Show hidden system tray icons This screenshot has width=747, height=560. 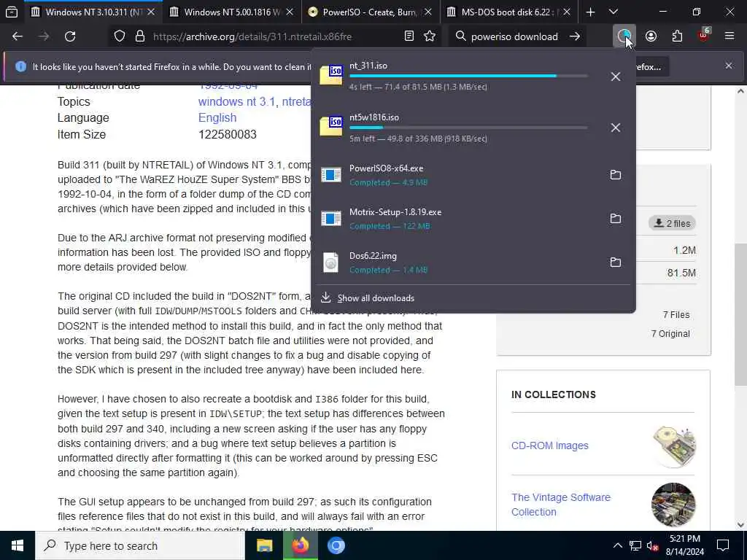tap(617, 545)
